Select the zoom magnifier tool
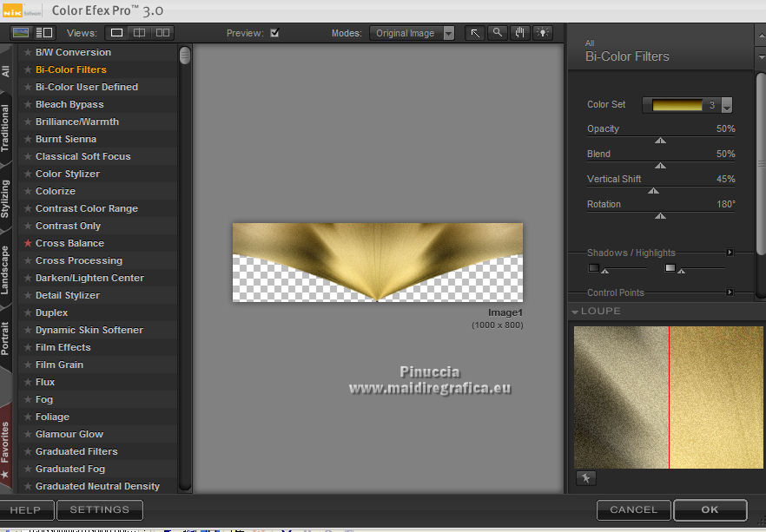This screenshot has height=532, width=766. click(x=498, y=33)
